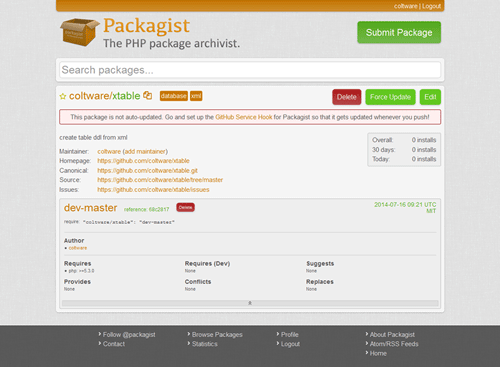Open the Submit Package page

pyautogui.click(x=399, y=32)
